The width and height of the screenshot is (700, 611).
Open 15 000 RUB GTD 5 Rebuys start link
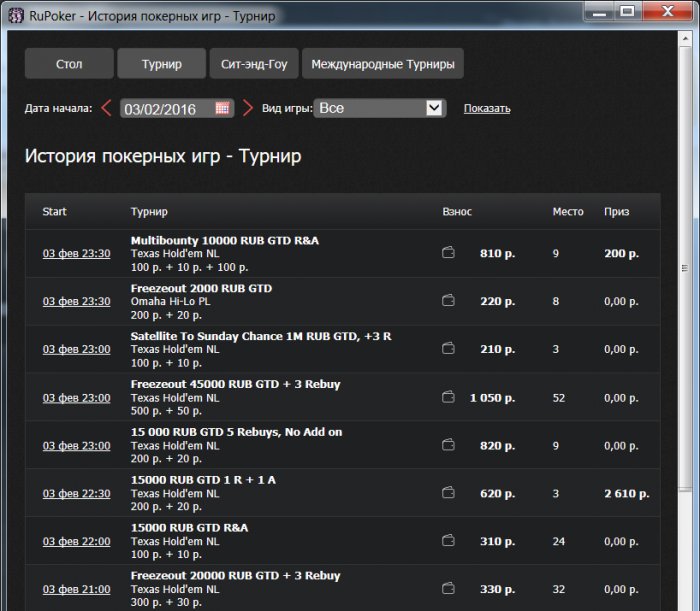[x=76, y=445]
